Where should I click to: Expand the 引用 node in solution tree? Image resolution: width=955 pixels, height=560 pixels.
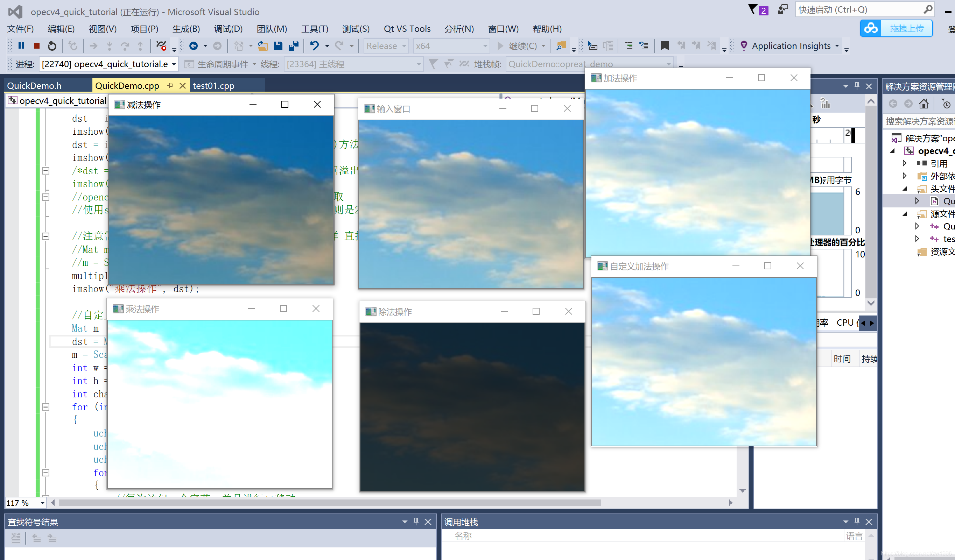[905, 163]
